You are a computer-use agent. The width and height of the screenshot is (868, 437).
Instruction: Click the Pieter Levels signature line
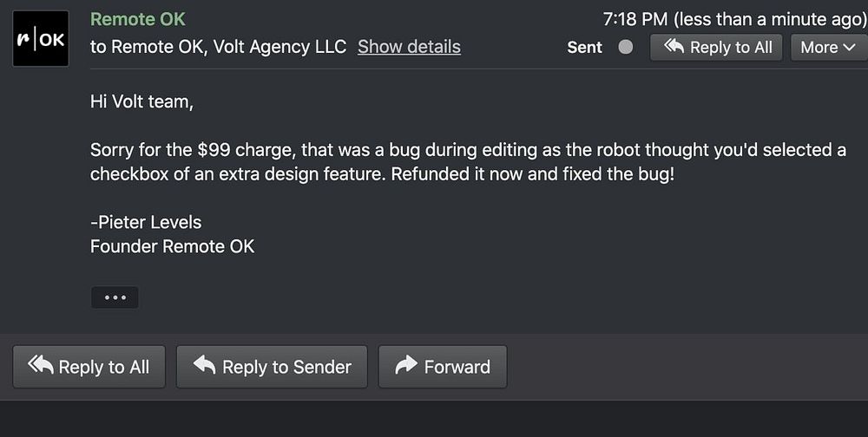pyautogui.click(x=146, y=222)
